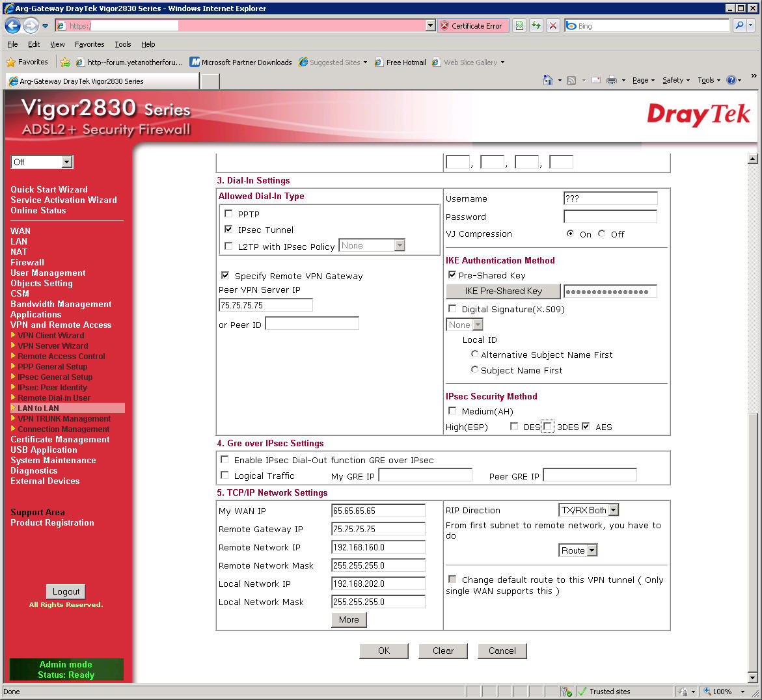Click the OK button
The height and width of the screenshot is (700, 762).
[x=384, y=651]
